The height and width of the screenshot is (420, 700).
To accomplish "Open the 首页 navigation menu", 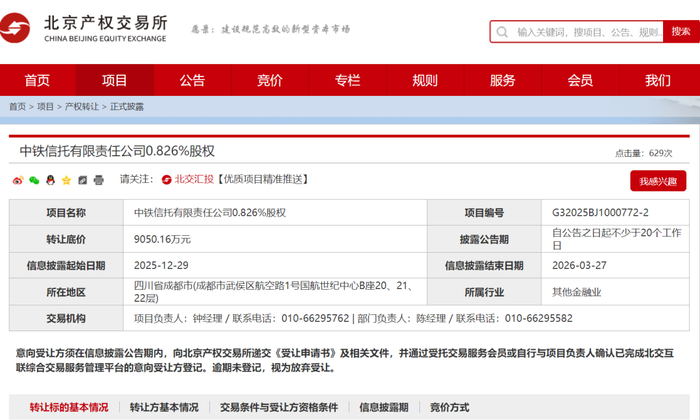I will pos(37,80).
